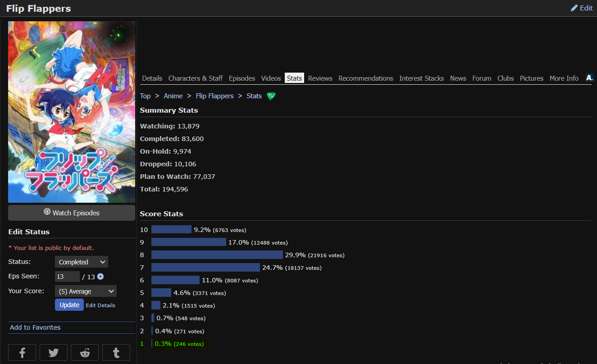The height and width of the screenshot is (364, 597).
Task: Open the More Info tab
Action: pos(564,78)
